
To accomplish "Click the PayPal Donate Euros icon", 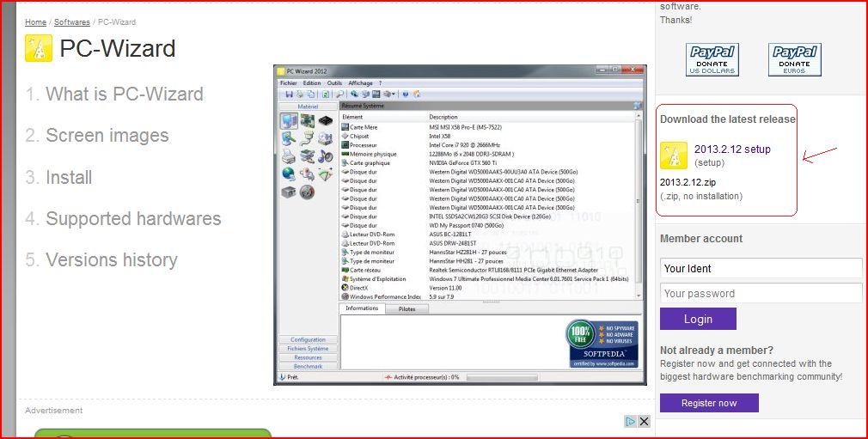I will (794, 59).
